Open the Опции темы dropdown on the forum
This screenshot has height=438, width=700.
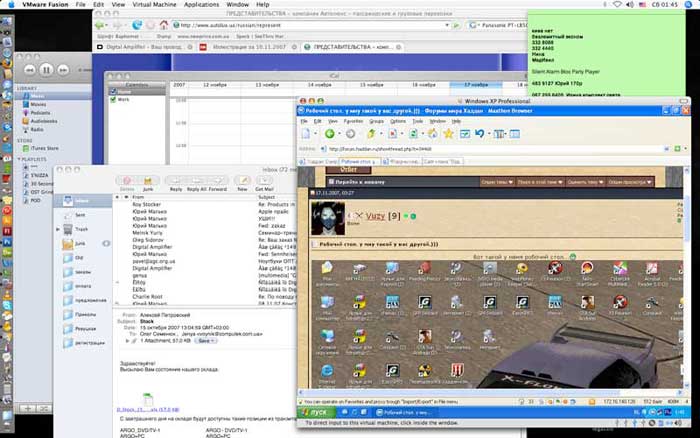coord(497,182)
